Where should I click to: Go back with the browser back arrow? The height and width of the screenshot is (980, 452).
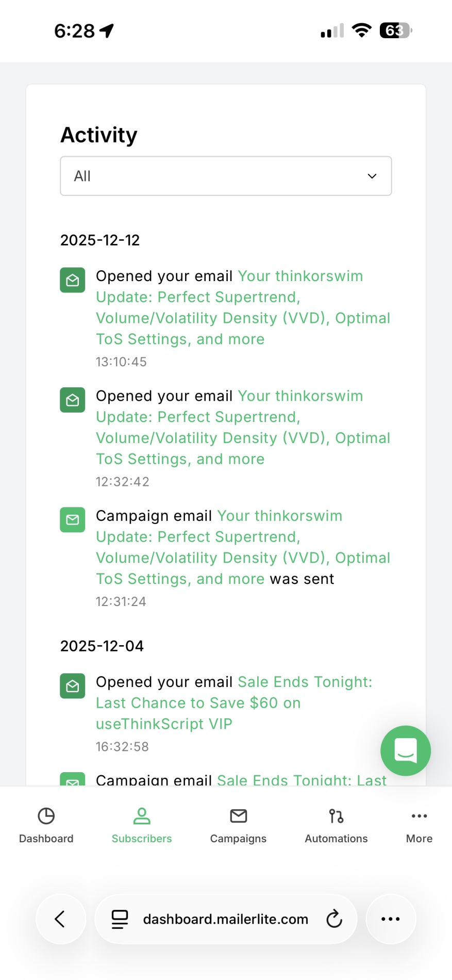pyautogui.click(x=60, y=919)
